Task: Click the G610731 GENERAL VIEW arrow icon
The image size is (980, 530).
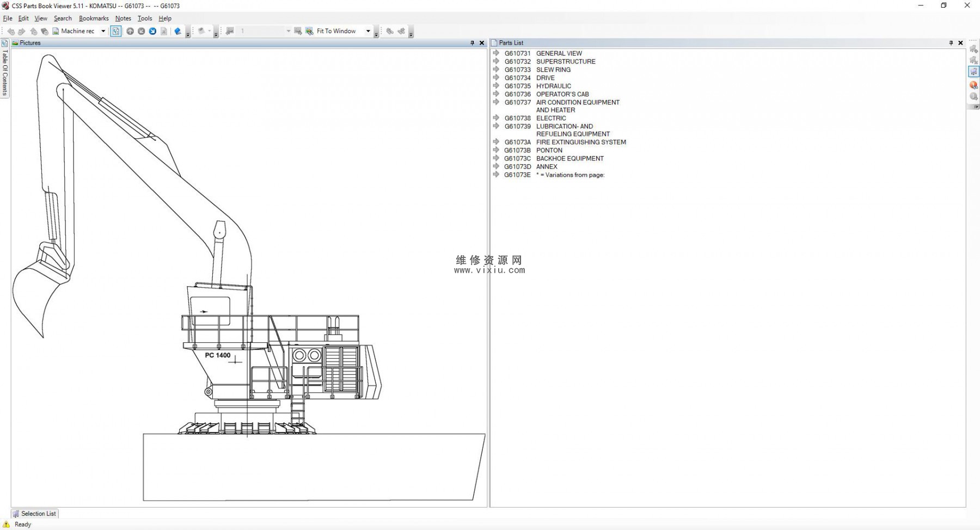Action: click(496, 53)
